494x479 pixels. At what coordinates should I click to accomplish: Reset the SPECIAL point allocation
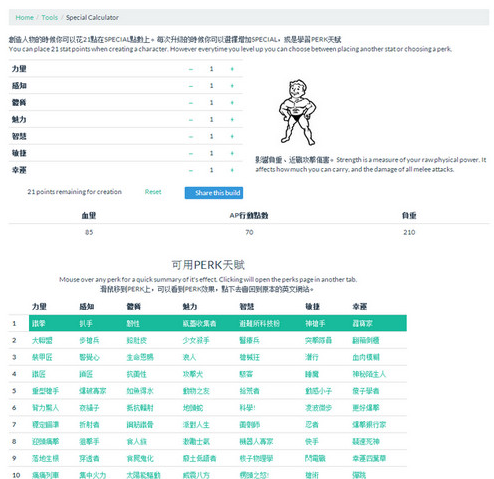(153, 192)
